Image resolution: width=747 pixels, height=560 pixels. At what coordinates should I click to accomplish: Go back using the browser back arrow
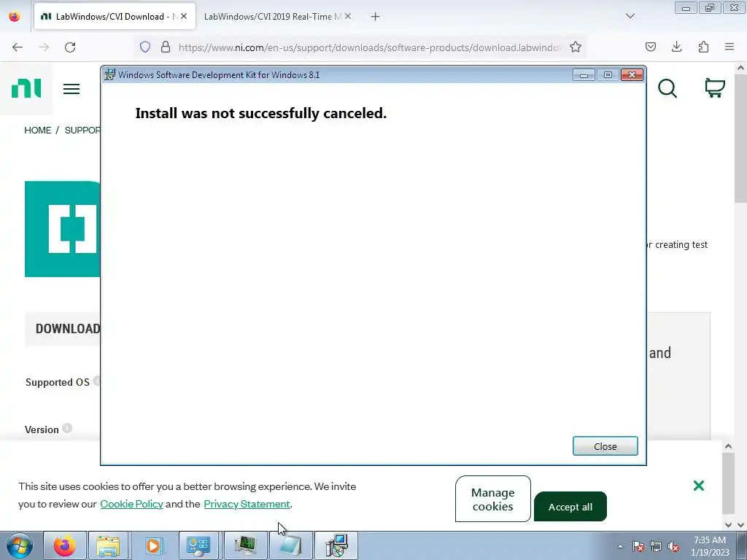pos(18,47)
